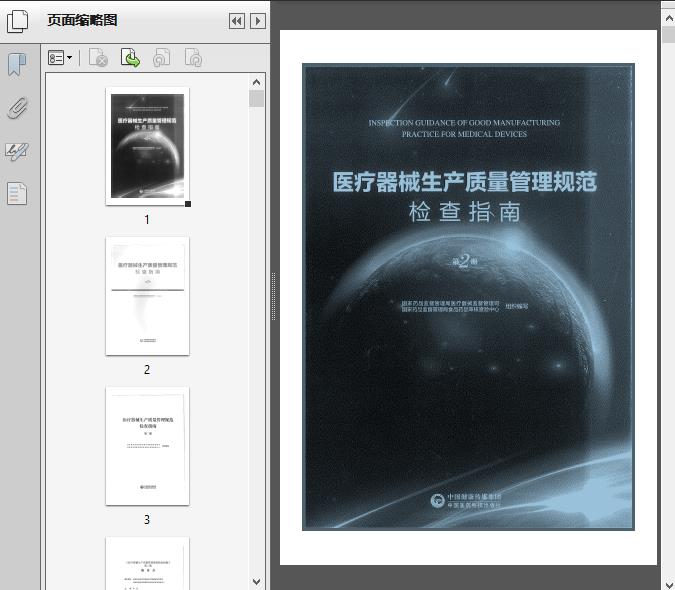Rotate pages clockwise icon
This screenshot has width=675, height=590.
193,58
